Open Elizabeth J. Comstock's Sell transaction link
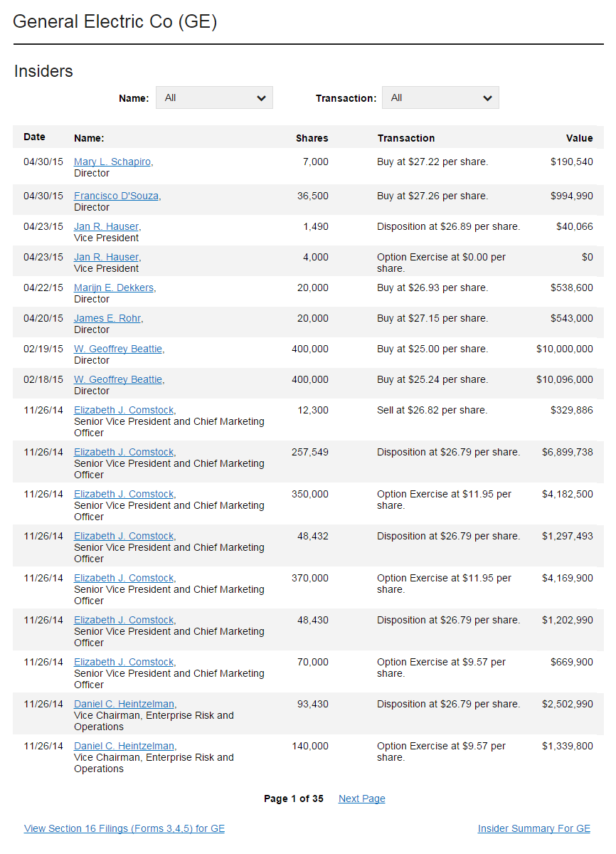Screen dimensions: 616x854 pos(124,411)
